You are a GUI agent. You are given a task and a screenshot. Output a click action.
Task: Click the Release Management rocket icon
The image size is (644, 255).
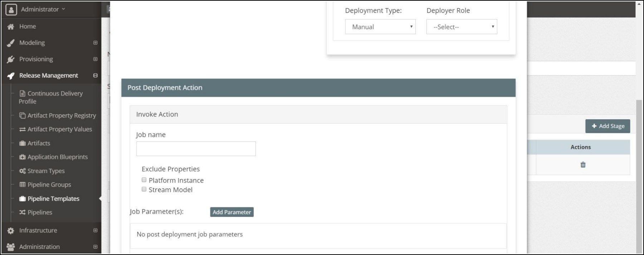point(11,76)
